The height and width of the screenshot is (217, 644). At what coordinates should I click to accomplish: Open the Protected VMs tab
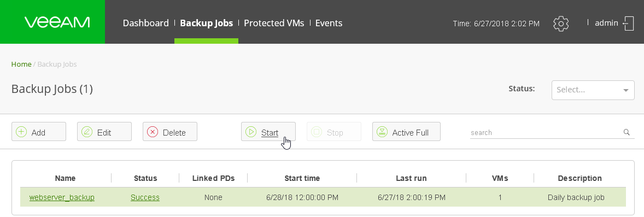pyautogui.click(x=274, y=23)
